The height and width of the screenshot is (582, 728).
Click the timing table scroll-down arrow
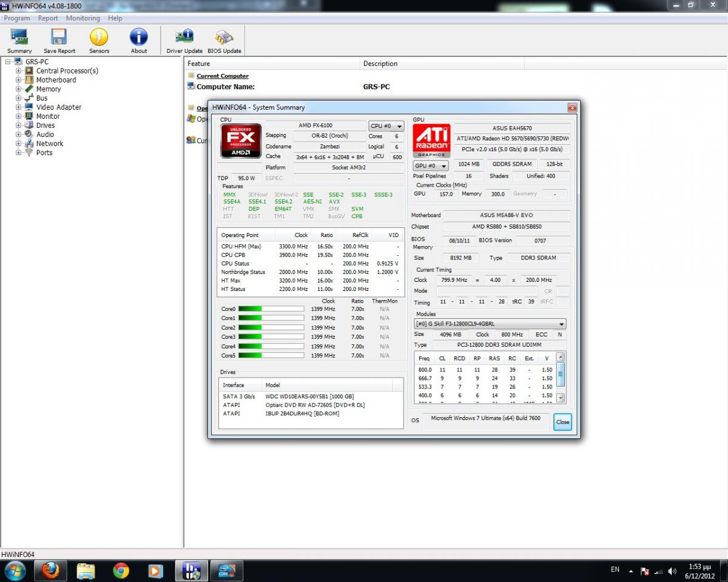pyautogui.click(x=561, y=398)
